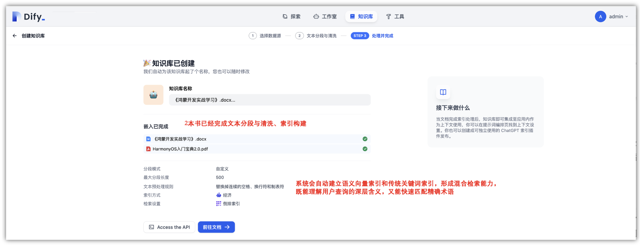Viewport: 644px width, 247px height.
Task: Click the STEP 3 badge
Action: click(x=360, y=36)
